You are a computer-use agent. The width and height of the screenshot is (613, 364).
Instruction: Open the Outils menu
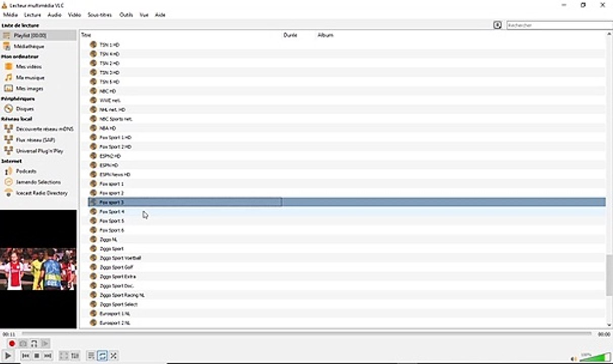tap(126, 15)
